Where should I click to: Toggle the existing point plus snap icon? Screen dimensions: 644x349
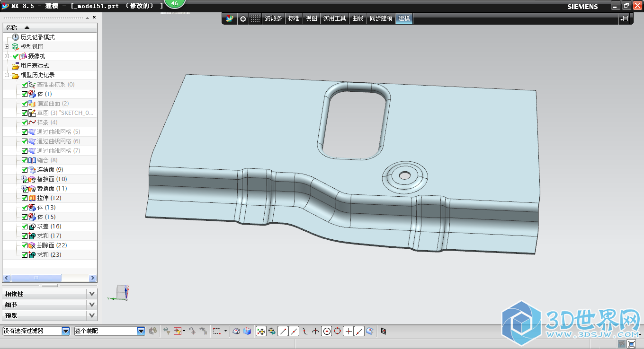click(349, 331)
